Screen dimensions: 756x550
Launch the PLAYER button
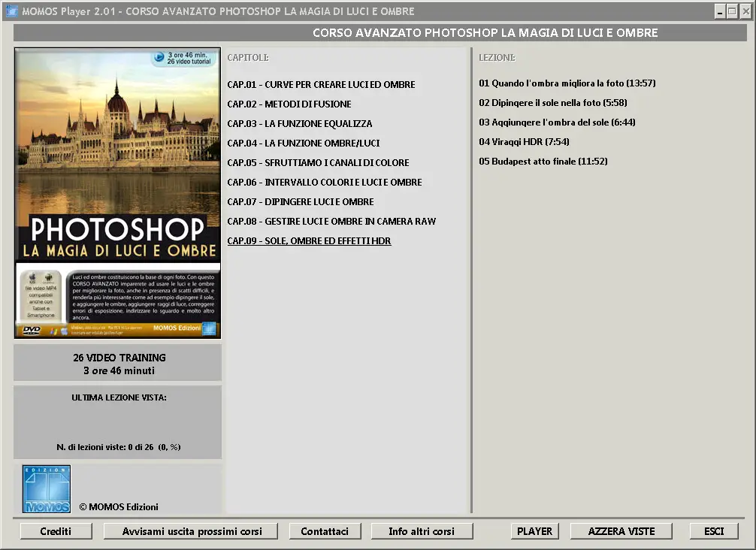point(535,531)
